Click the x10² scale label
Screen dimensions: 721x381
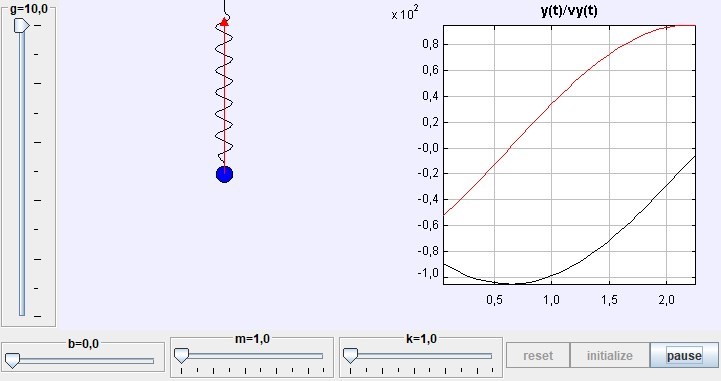(405, 12)
